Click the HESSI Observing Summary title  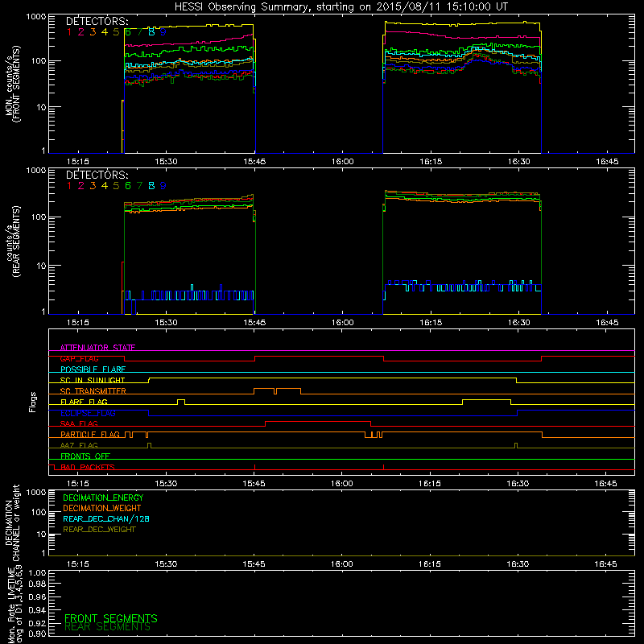(341, 7)
